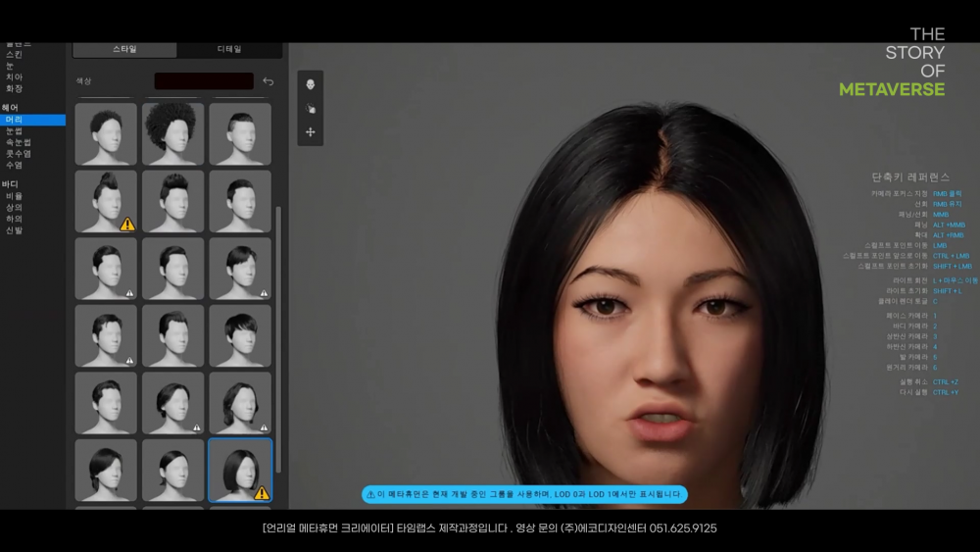The height and width of the screenshot is (552, 980).
Task: Select 비율 in the sidebar
Action: (x=14, y=196)
